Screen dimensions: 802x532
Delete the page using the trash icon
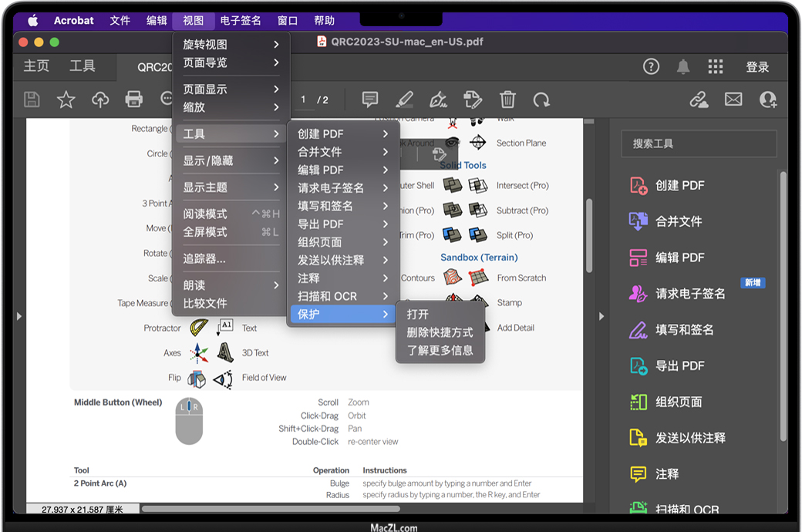[x=507, y=99]
